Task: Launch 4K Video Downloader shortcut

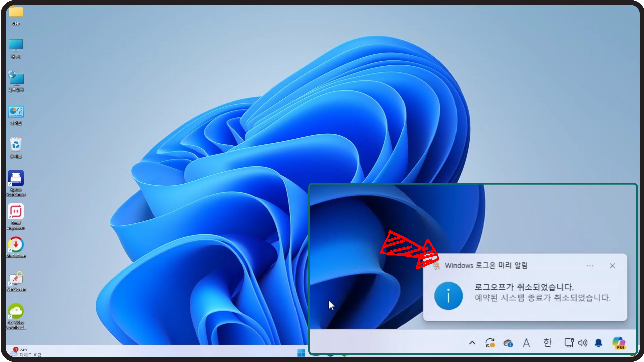Action: coord(16,311)
